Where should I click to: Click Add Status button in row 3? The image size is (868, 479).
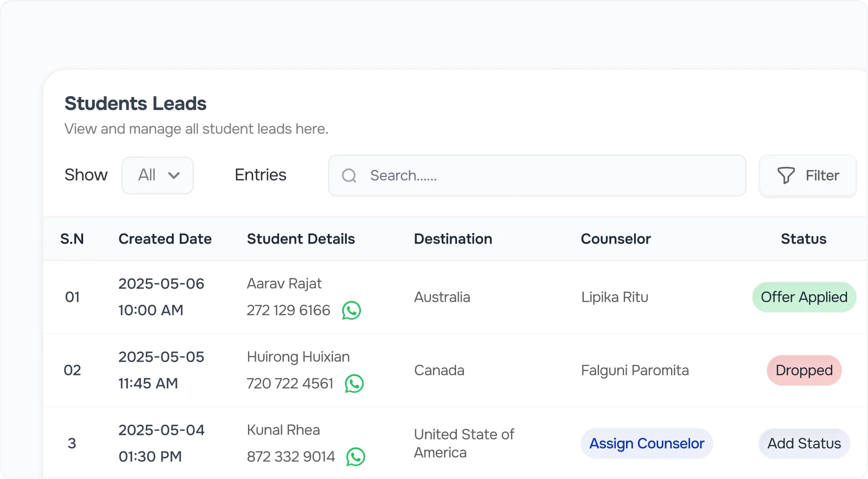click(804, 444)
